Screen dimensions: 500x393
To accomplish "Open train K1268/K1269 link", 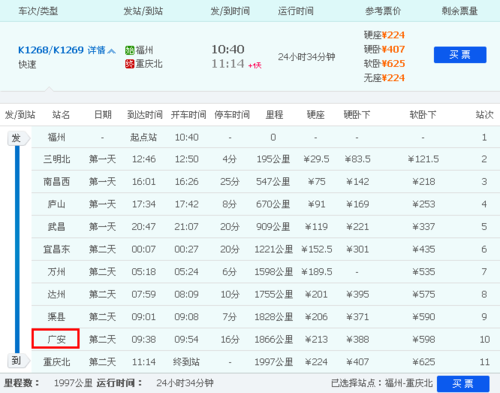I will point(51,50).
